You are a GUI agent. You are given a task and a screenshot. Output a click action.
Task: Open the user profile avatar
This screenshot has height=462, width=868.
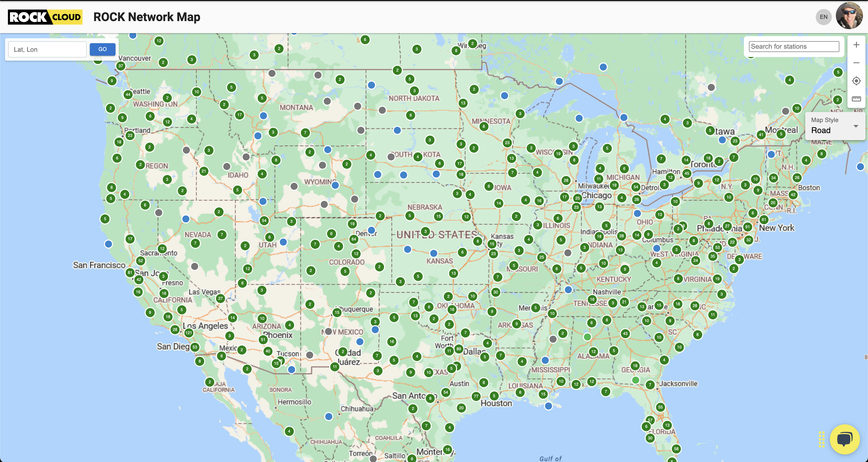(x=849, y=16)
